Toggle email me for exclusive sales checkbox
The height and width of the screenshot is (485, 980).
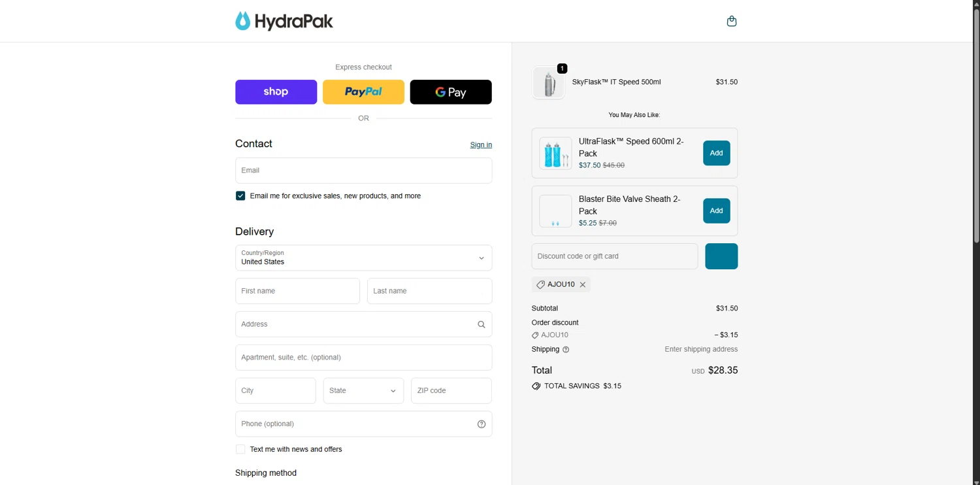click(240, 196)
